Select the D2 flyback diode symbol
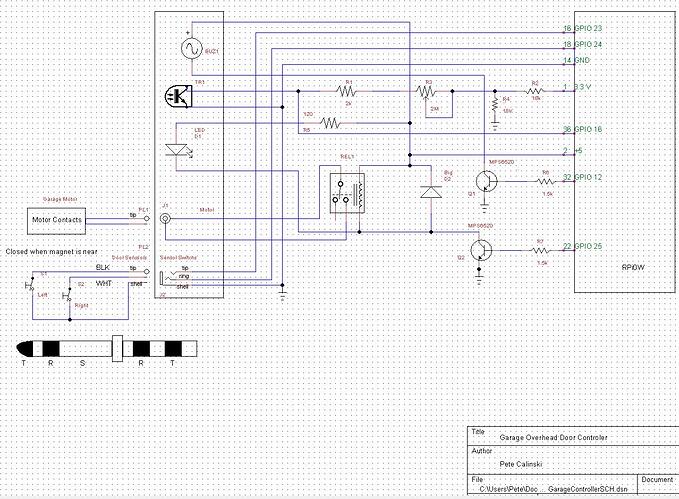This screenshot has height=499, width=679. 431,191
